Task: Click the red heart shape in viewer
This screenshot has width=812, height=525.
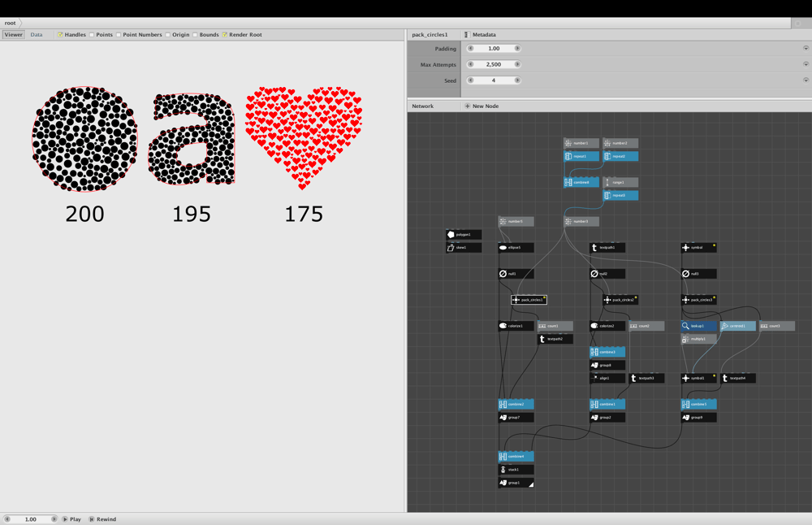Action: point(304,138)
